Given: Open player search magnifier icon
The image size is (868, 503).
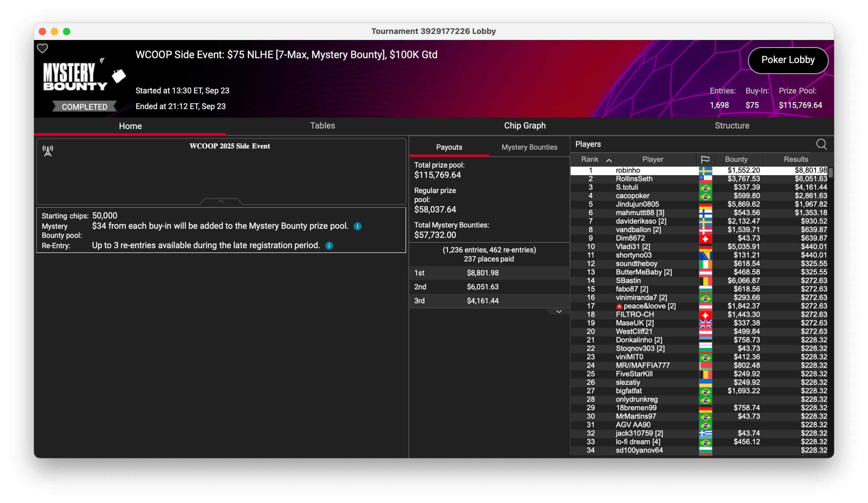Looking at the screenshot, I should click(x=821, y=144).
